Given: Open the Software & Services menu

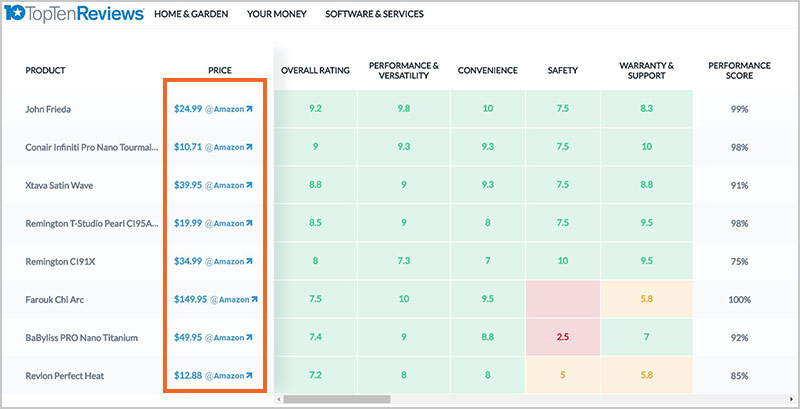Looking at the screenshot, I should [x=374, y=14].
